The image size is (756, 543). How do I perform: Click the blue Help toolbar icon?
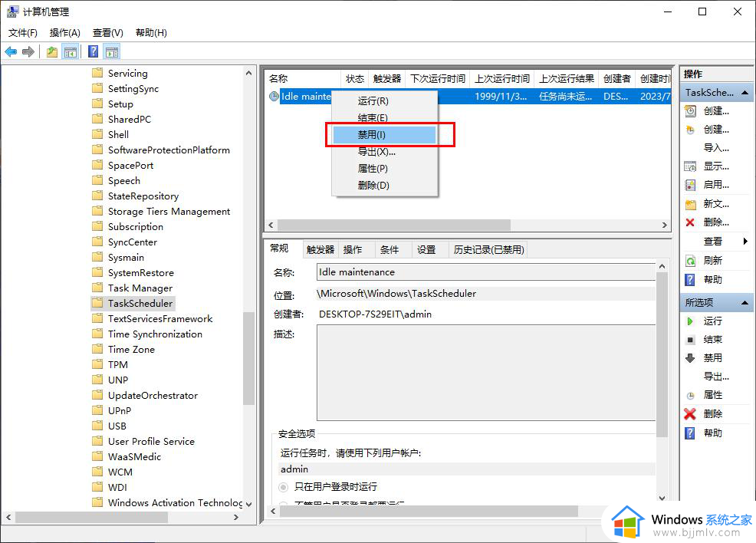point(94,51)
